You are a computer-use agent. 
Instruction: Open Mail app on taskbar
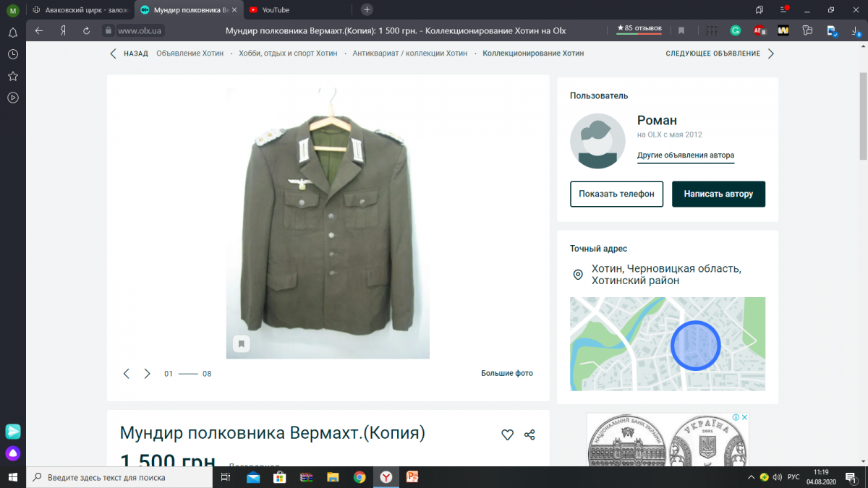coord(253,477)
